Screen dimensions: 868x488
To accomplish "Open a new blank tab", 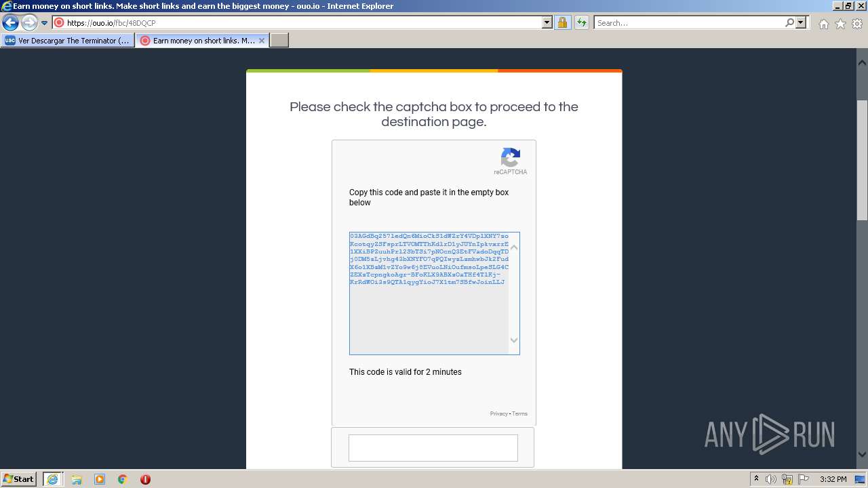I will [x=279, y=41].
